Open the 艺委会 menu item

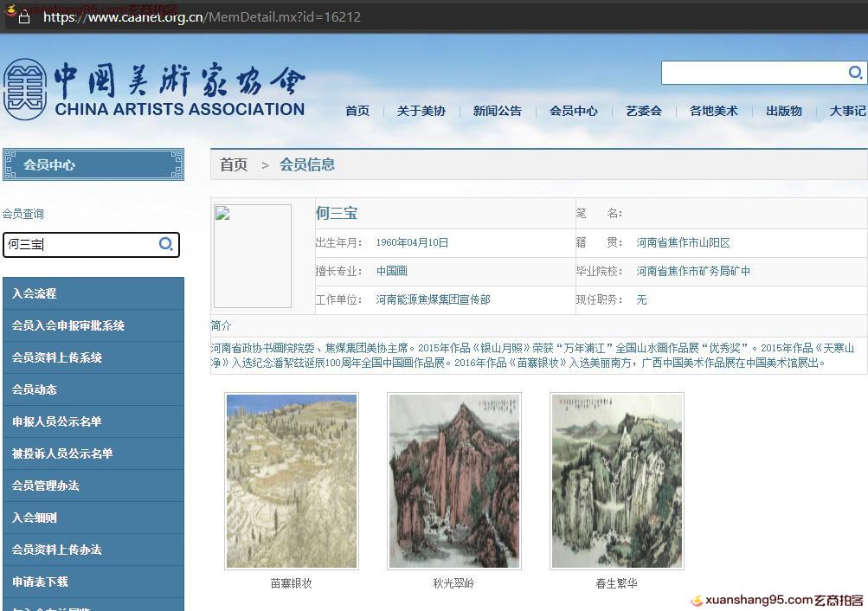click(x=644, y=111)
